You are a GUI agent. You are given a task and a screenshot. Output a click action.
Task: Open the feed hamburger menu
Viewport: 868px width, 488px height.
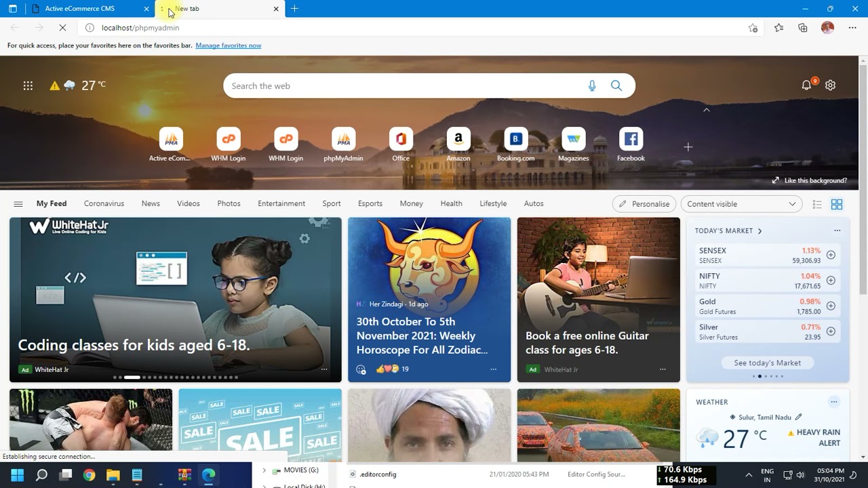(x=18, y=204)
